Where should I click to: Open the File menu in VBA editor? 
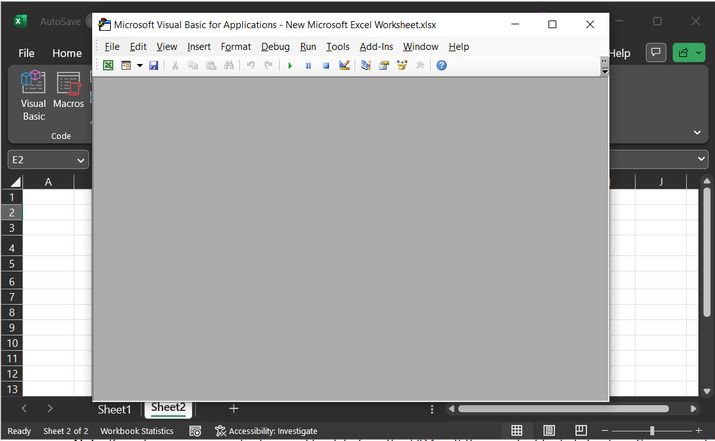click(112, 47)
